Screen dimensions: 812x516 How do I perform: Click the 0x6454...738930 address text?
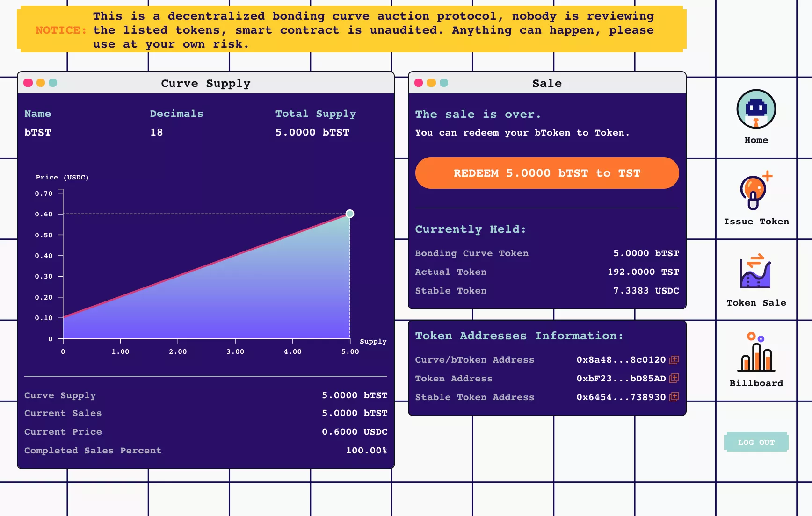point(621,397)
